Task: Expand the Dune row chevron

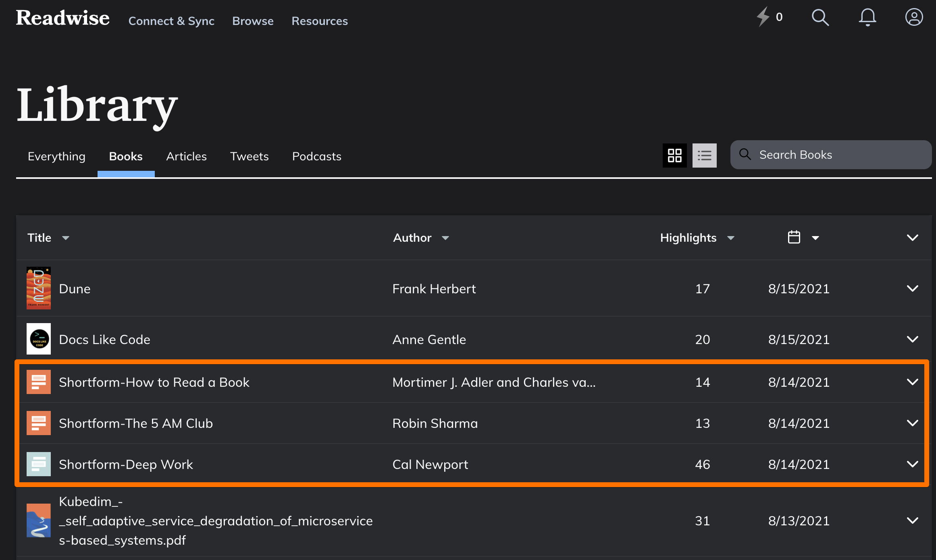Action: coord(912,288)
